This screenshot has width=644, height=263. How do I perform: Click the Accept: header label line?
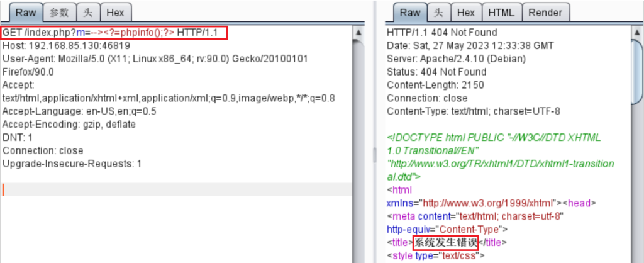(x=18, y=85)
